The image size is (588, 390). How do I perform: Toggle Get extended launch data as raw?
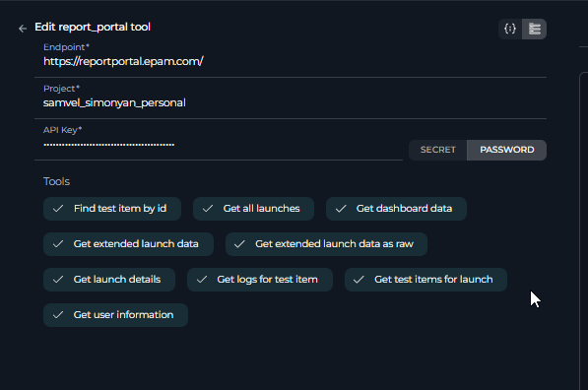(326, 244)
